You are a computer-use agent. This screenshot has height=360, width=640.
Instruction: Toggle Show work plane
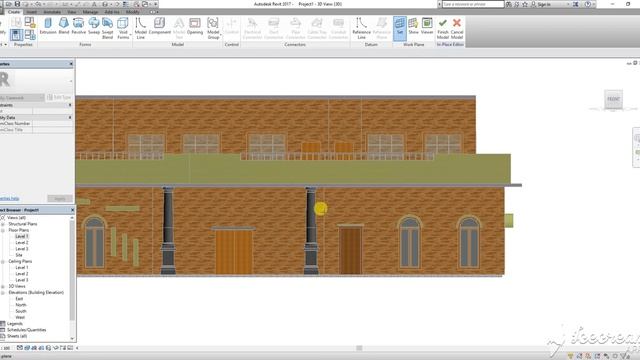click(x=413, y=26)
